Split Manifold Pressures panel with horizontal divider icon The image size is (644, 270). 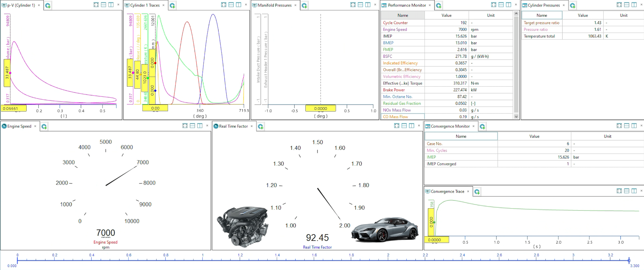[x=360, y=5]
